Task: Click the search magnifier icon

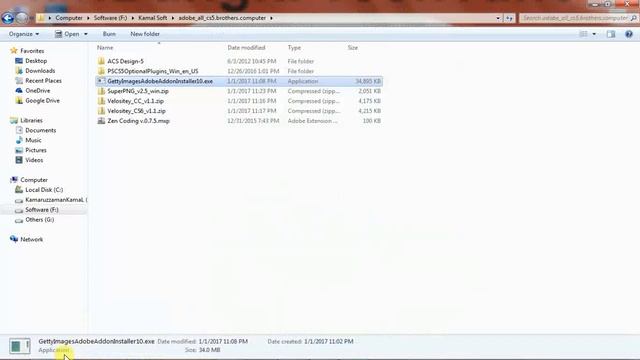Action: pos(633,18)
